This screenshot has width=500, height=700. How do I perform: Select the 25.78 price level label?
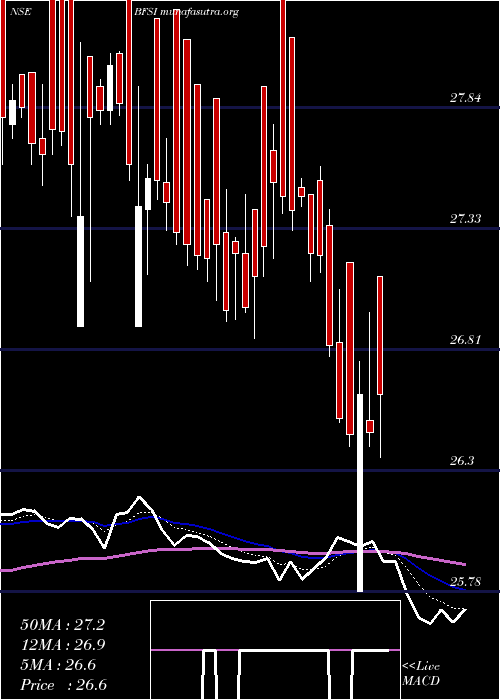[x=465, y=582]
